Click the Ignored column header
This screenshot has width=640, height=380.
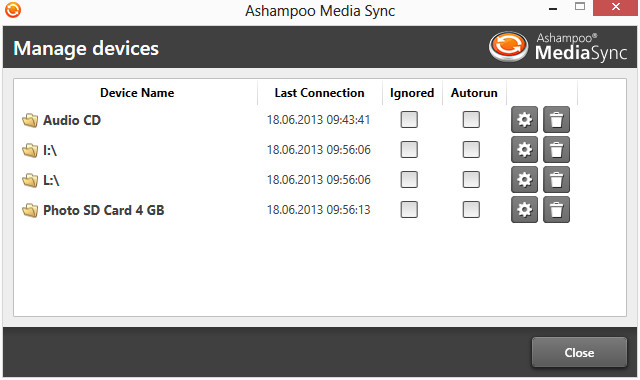point(412,93)
